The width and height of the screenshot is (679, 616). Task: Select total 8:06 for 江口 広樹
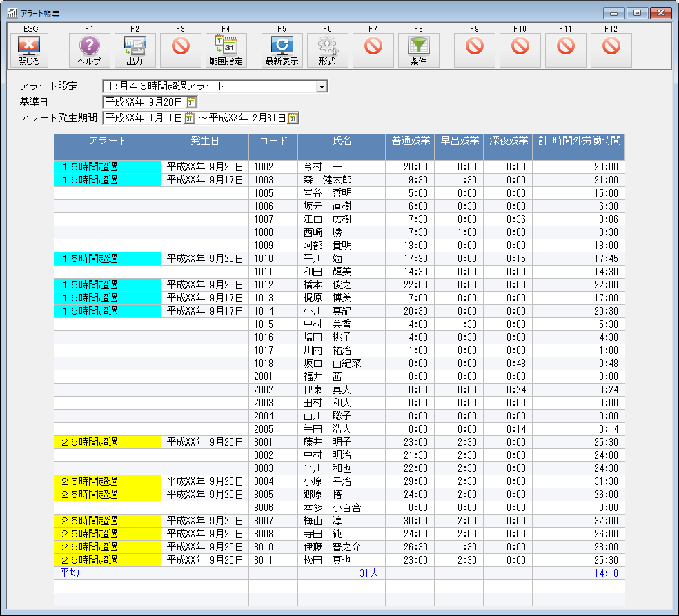(578, 219)
